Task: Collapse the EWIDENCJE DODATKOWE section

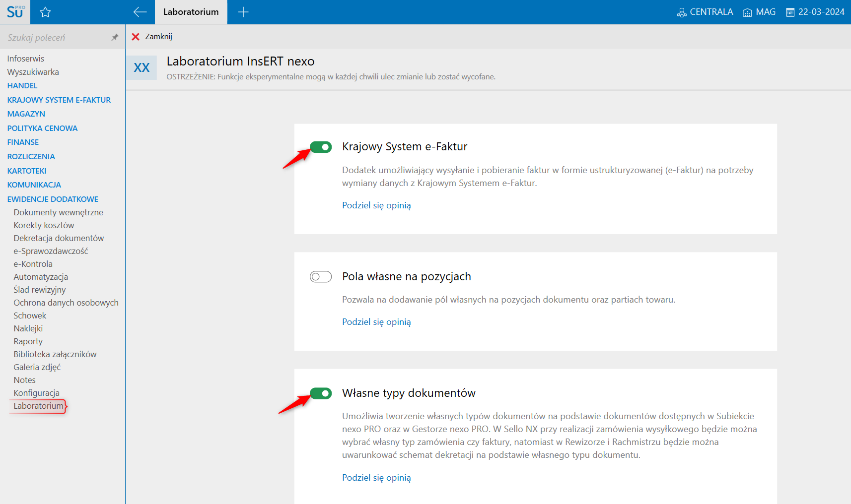Action: click(x=53, y=199)
